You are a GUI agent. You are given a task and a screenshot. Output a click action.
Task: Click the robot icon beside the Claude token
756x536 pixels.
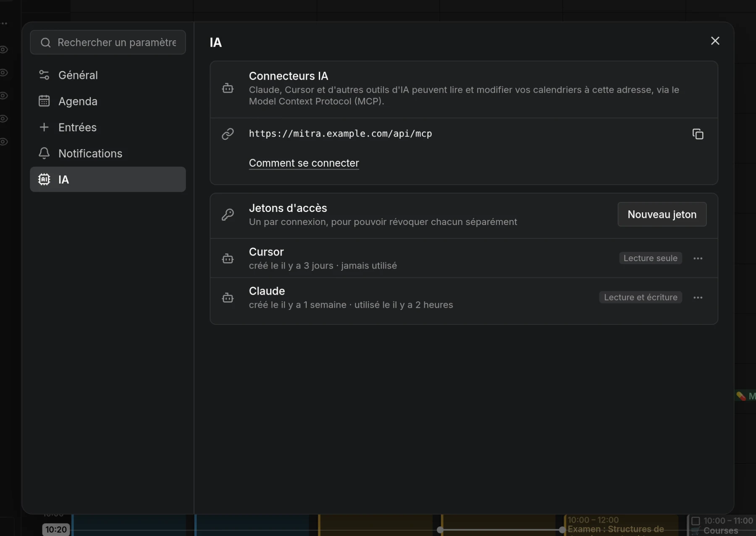pyautogui.click(x=228, y=298)
